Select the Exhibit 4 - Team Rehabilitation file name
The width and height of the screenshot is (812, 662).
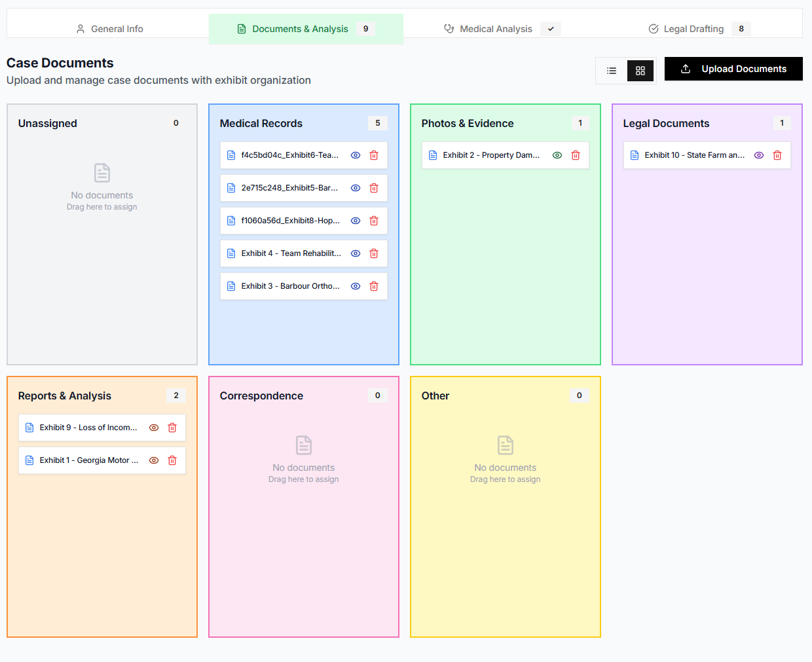pyautogui.click(x=291, y=253)
